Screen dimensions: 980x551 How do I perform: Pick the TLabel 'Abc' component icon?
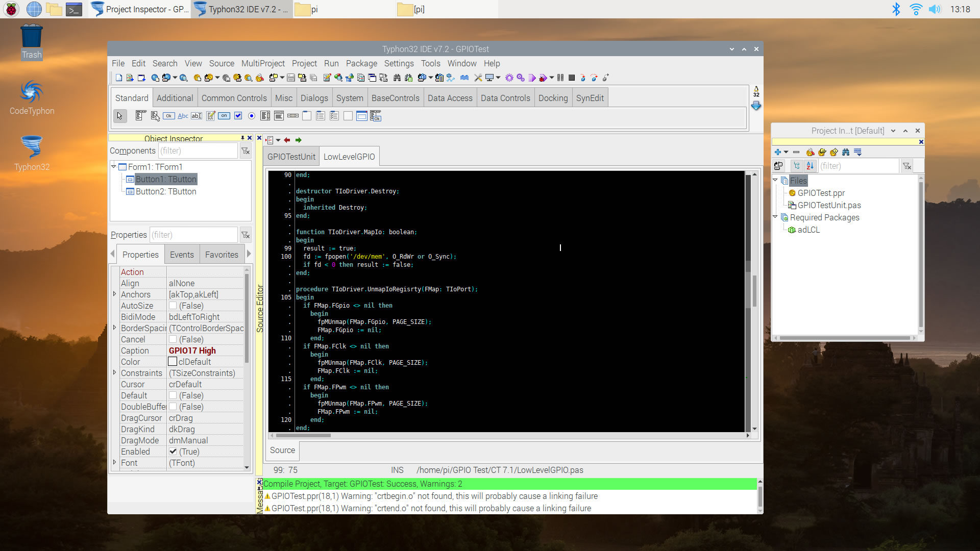(x=183, y=116)
